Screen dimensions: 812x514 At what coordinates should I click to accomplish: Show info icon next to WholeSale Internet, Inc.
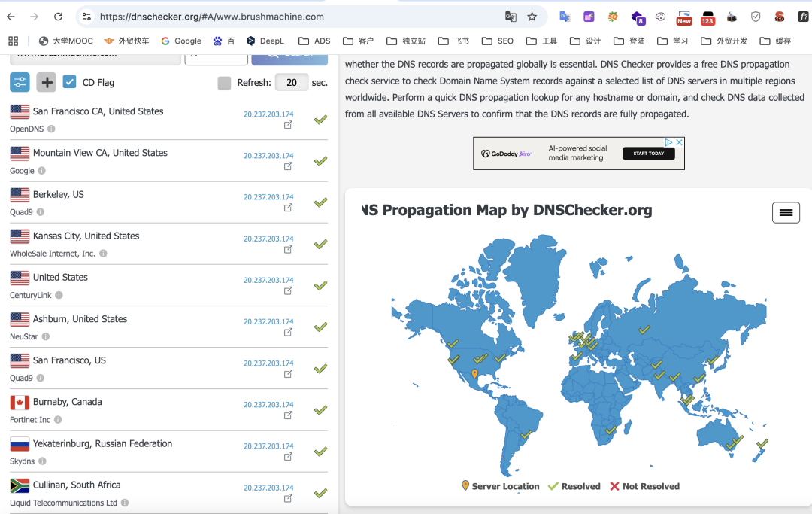tap(103, 254)
